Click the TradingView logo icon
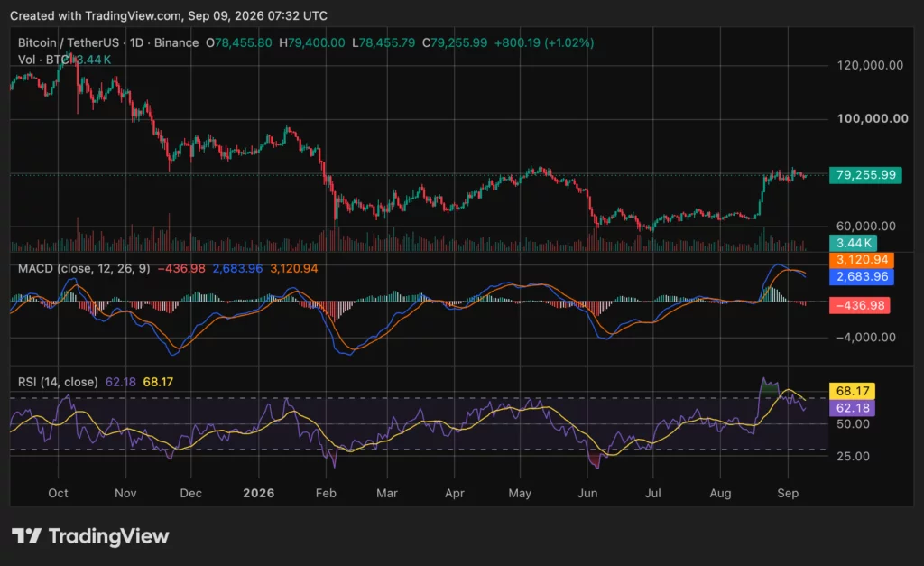The height and width of the screenshot is (566, 924). 26,536
